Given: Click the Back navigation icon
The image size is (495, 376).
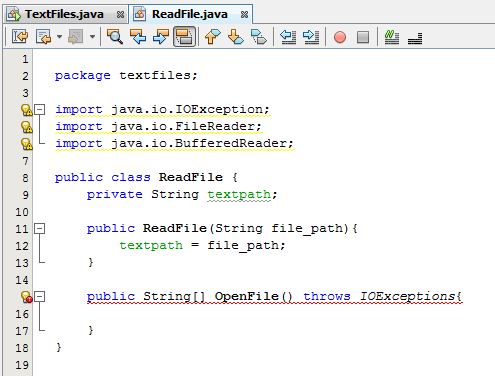Looking at the screenshot, I should pyautogui.click(x=44, y=36).
